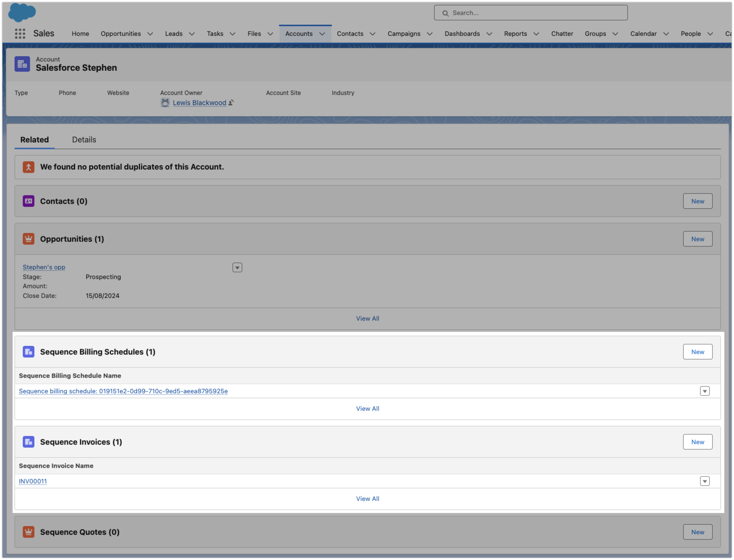The height and width of the screenshot is (560, 734).
Task: Open the Dashboards nav tab
Action: tap(462, 34)
